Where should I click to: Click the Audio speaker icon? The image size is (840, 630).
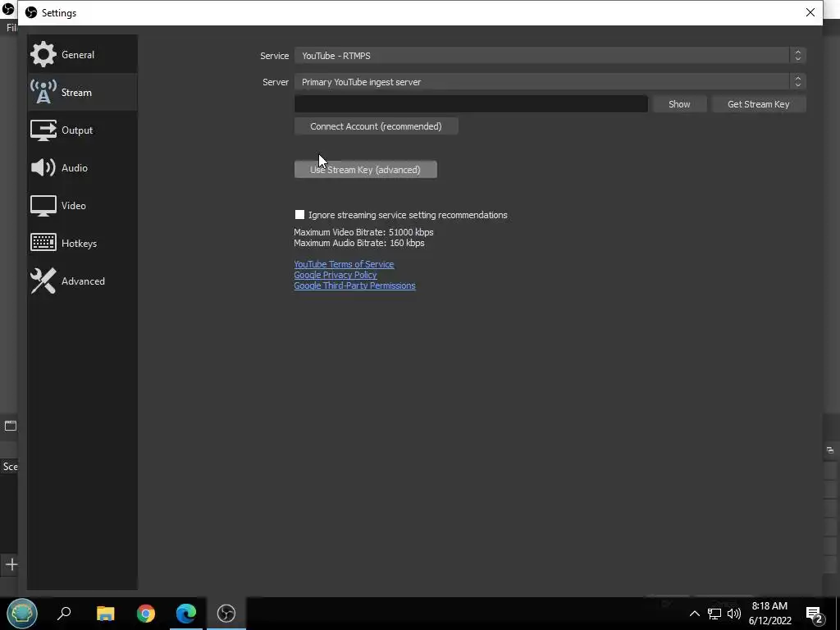point(43,167)
